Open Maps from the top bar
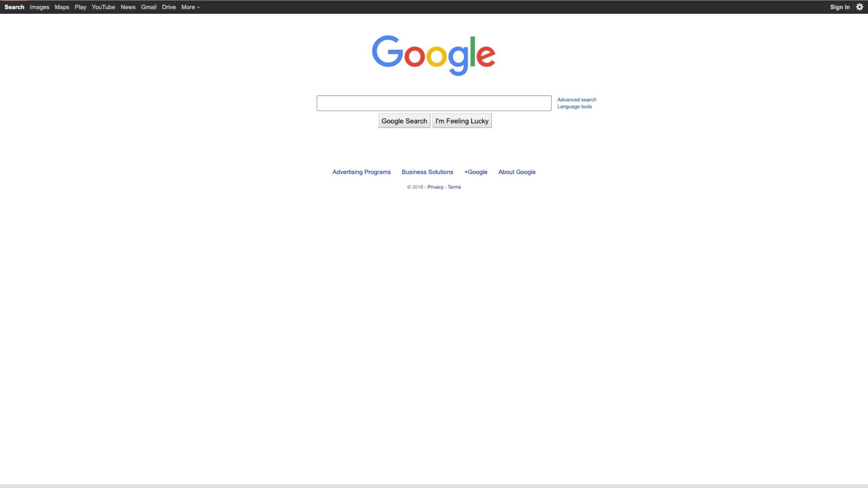The image size is (868, 488). [62, 7]
